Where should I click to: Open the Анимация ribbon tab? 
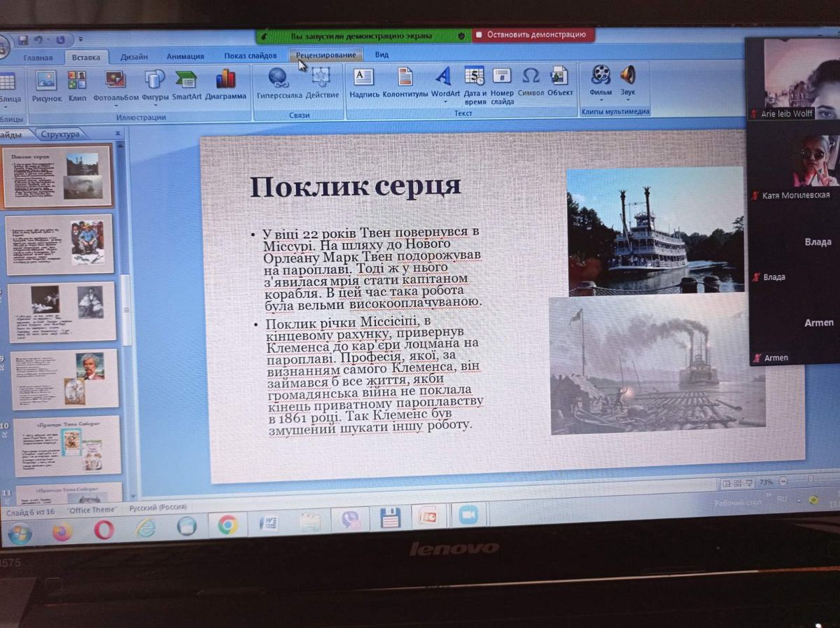pyautogui.click(x=185, y=57)
